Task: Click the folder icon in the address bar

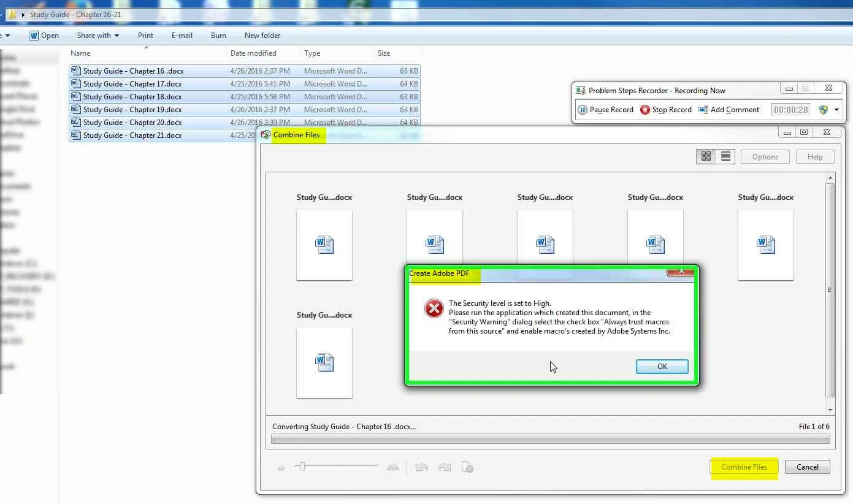Action: (x=12, y=14)
